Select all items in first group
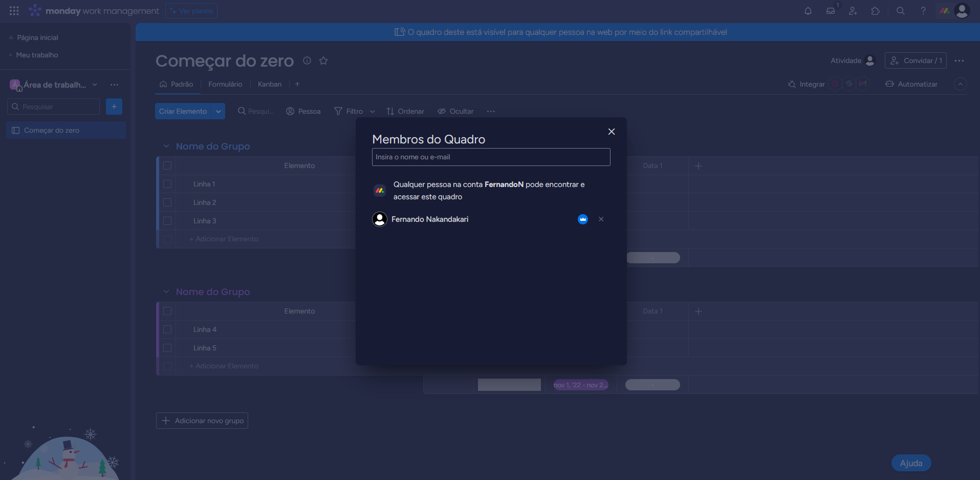This screenshot has width=980, height=480. (167, 165)
